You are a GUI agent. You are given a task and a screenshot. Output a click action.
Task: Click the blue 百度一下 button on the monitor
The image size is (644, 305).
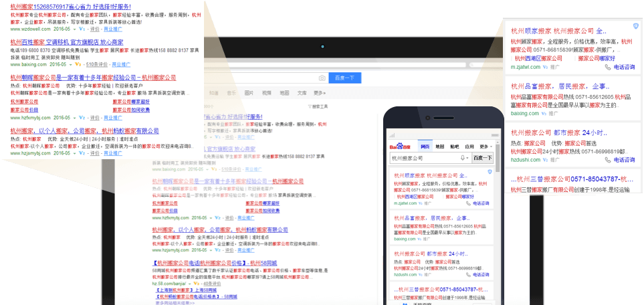point(346,78)
